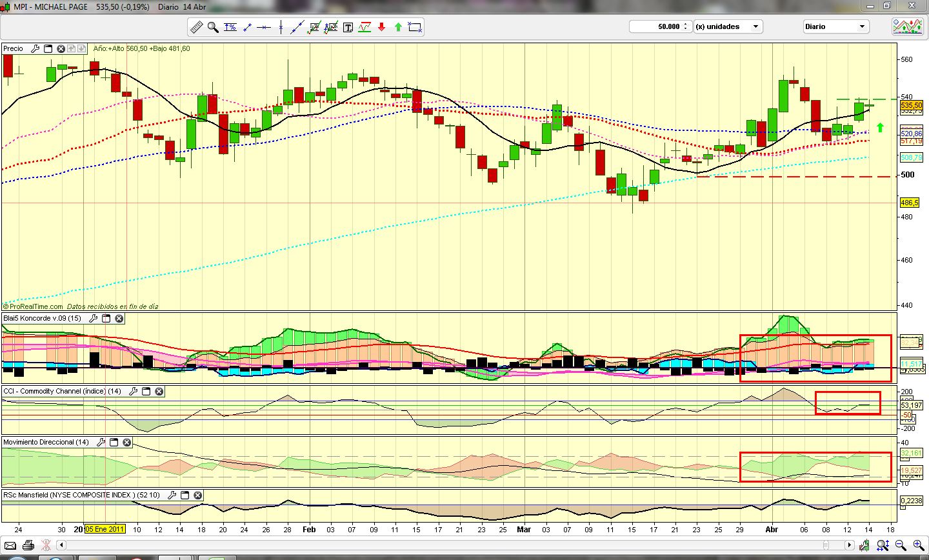The width and height of the screenshot is (929, 560).
Task: Zoom out with minus magnifier icon
Action: [900, 545]
